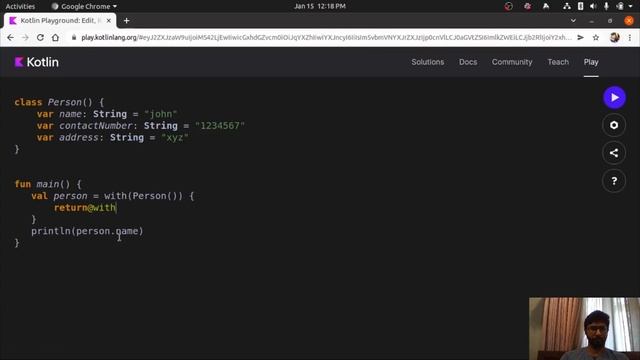Click the "1234567" string value
The height and width of the screenshot is (360, 640).
point(220,126)
